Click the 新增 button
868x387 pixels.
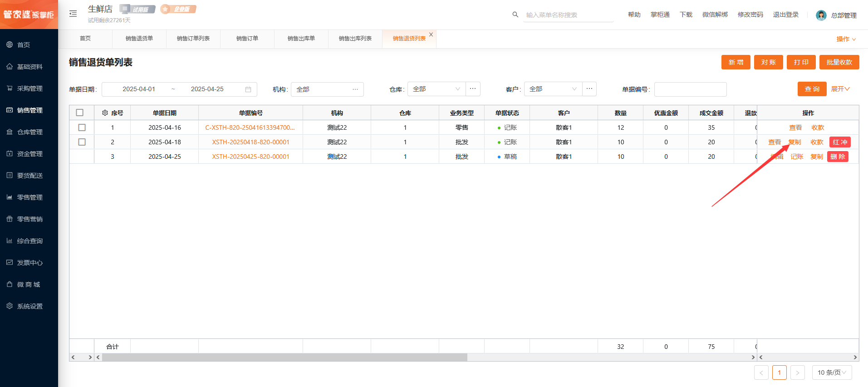tap(736, 62)
